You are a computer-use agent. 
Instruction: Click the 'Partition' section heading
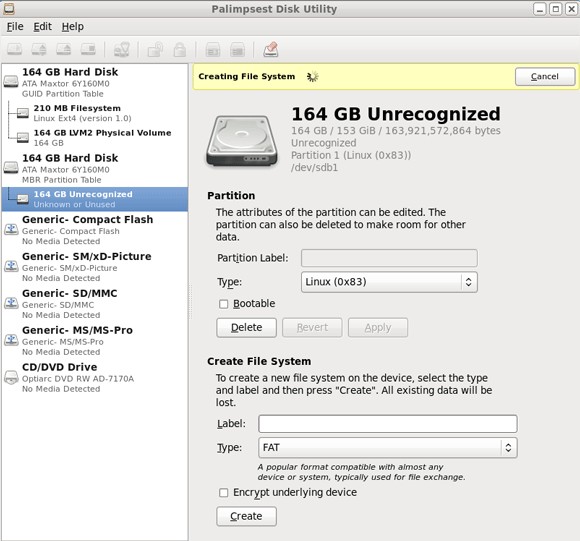coord(231,196)
